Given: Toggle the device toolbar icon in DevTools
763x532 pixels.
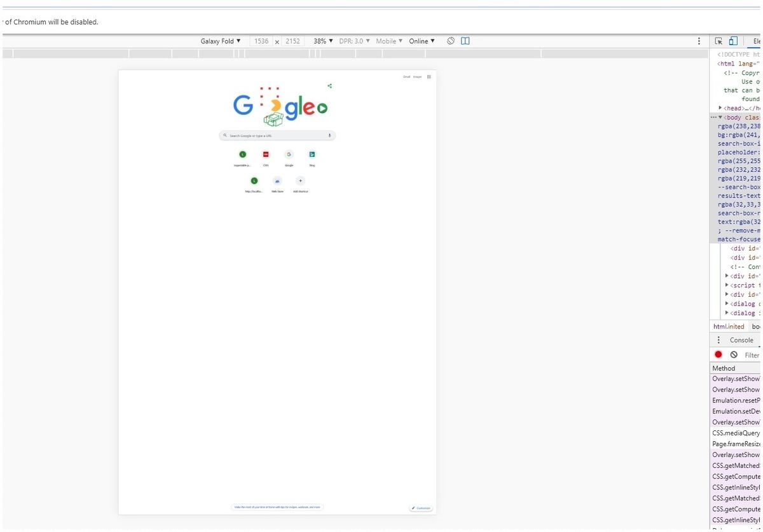Looking at the screenshot, I should coord(733,41).
